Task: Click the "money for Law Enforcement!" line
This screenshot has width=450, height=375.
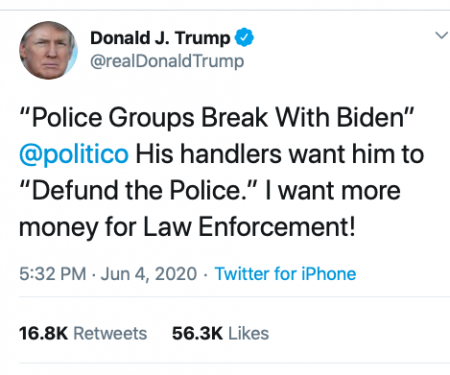Action: (187, 227)
